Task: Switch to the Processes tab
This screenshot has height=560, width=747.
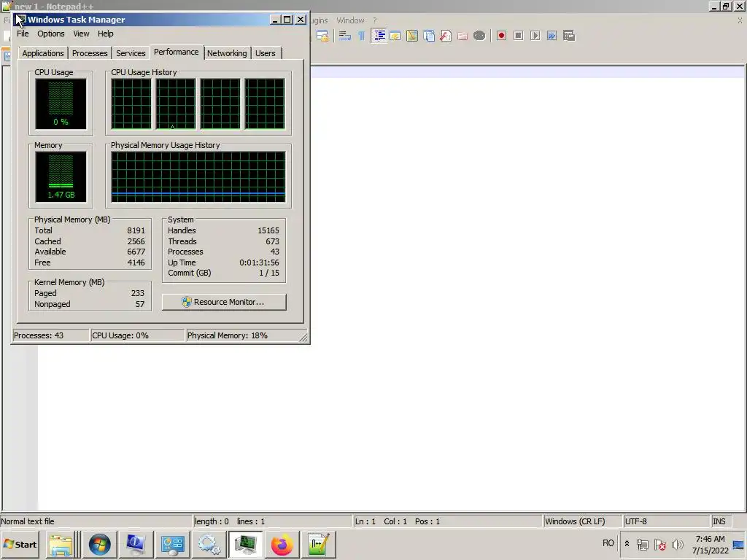Action: [x=90, y=53]
